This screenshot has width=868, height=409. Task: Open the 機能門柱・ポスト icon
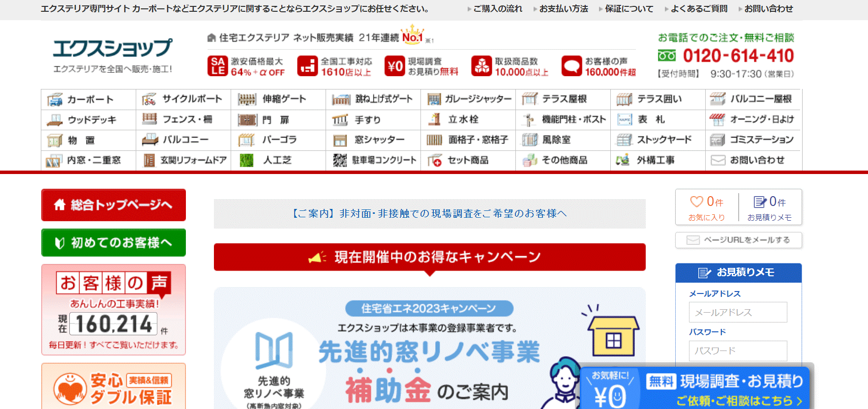(529, 120)
